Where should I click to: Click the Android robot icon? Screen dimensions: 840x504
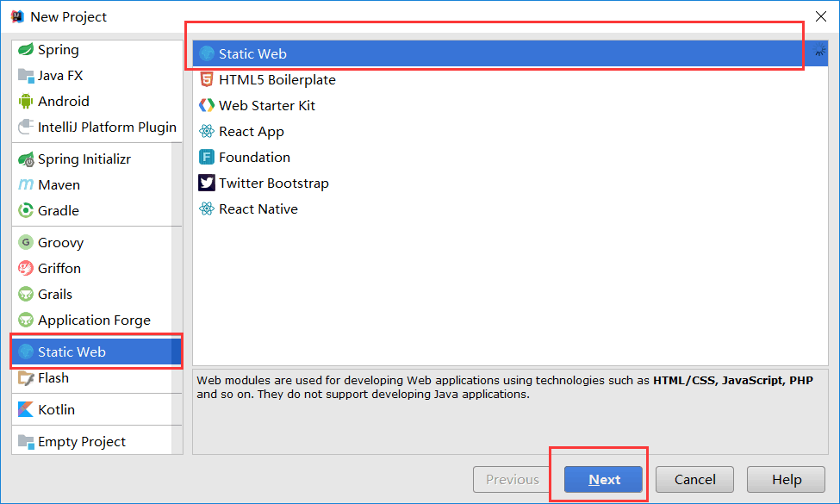pos(26,101)
